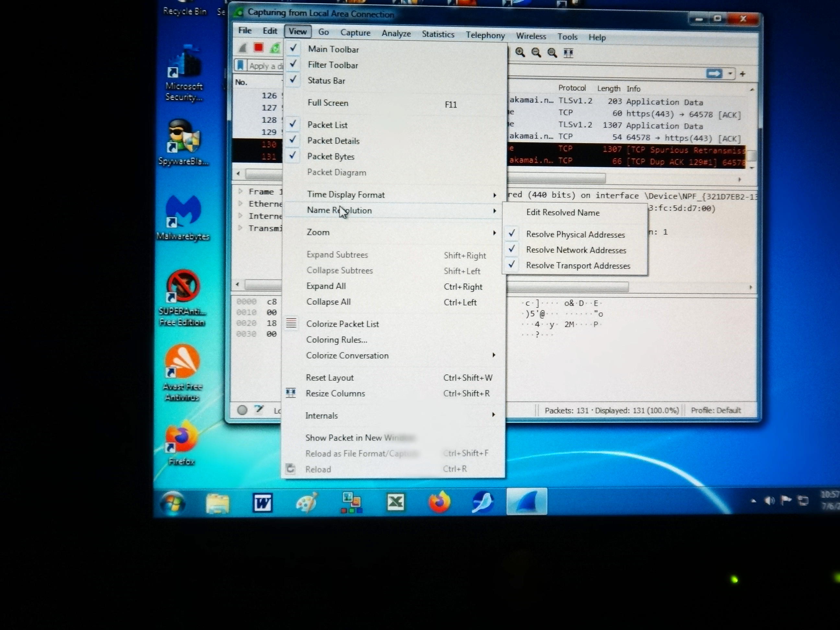This screenshot has width=840, height=630.
Task: Open the Capture menu
Action: 355,33
